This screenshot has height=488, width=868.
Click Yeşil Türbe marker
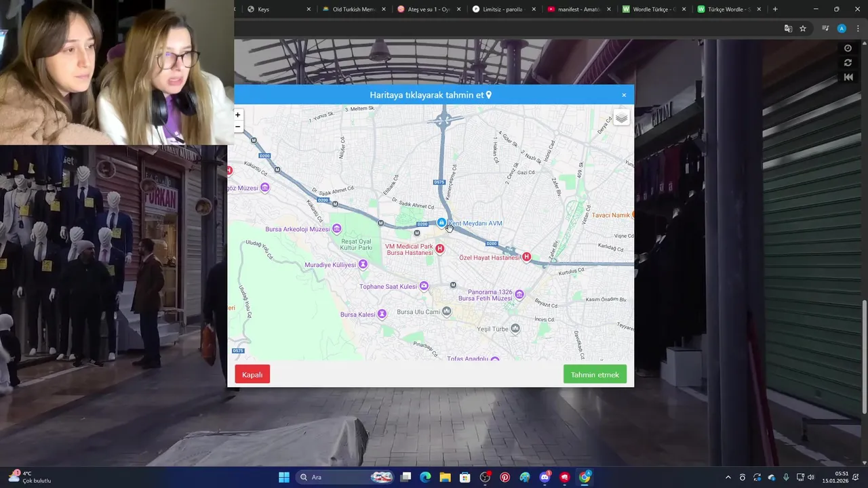(515, 329)
